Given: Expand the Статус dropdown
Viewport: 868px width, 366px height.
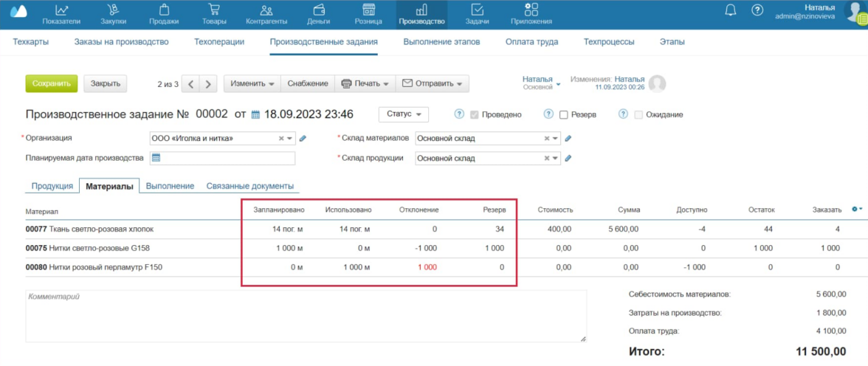Looking at the screenshot, I should pyautogui.click(x=403, y=114).
